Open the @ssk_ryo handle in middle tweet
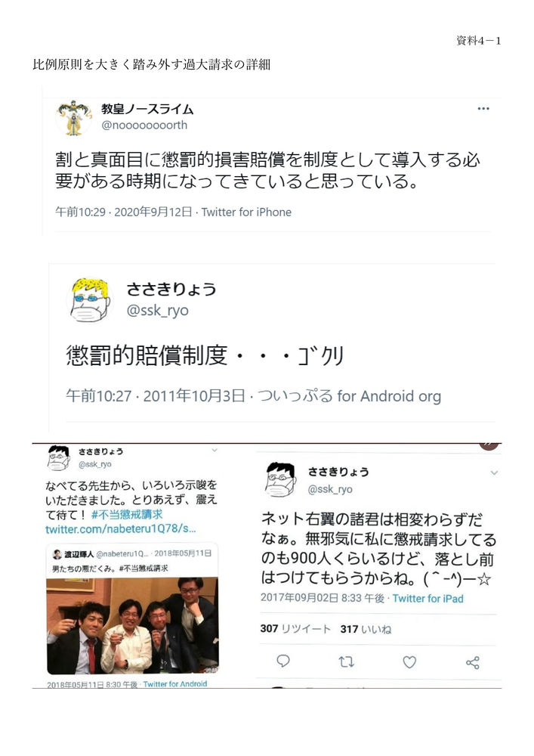The image size is (534, 756). (x=157, y=310)
